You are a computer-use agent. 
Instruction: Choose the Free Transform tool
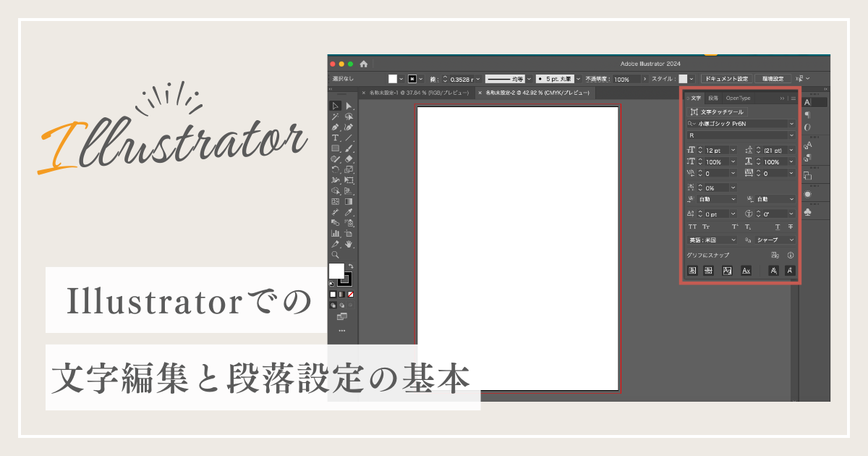[x=349, y=180]
